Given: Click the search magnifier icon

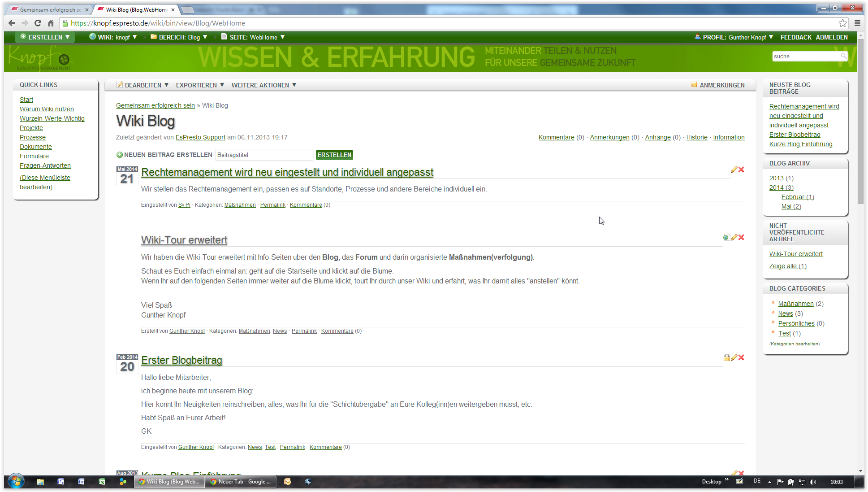Looking at the screenshot, I should 843,56.
